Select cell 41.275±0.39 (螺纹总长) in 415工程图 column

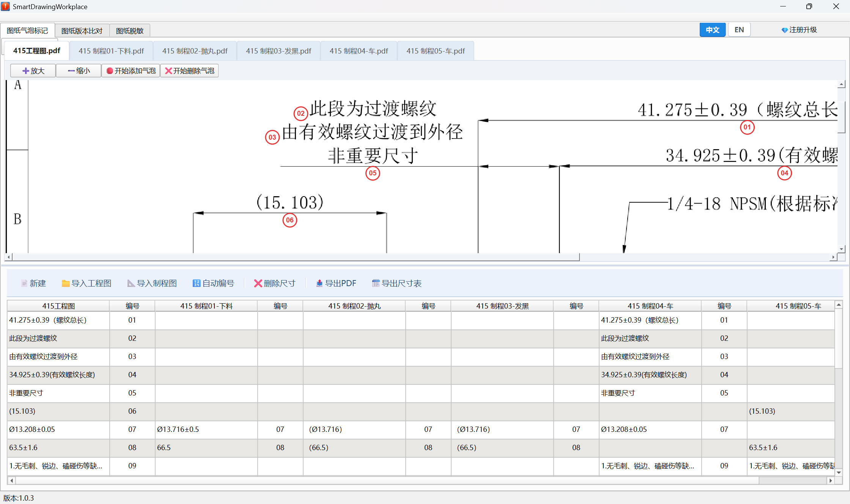click(58, 320)
